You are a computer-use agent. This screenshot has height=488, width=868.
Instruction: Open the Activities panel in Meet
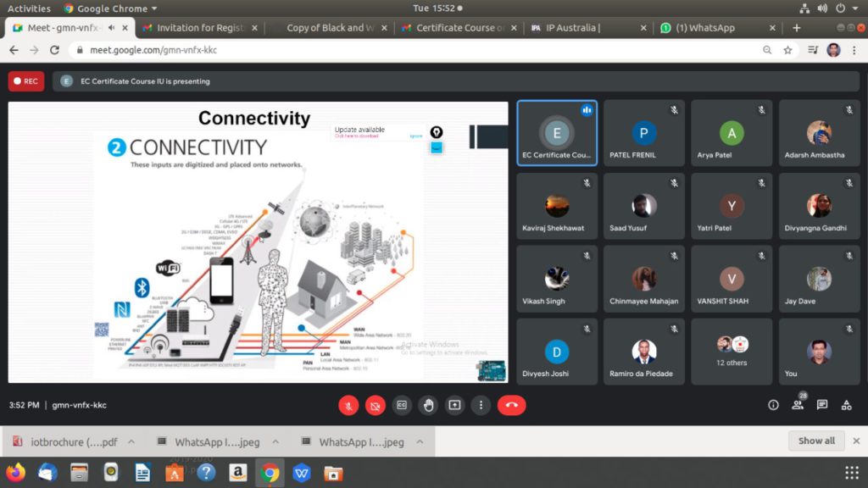[x=846, y=405]
